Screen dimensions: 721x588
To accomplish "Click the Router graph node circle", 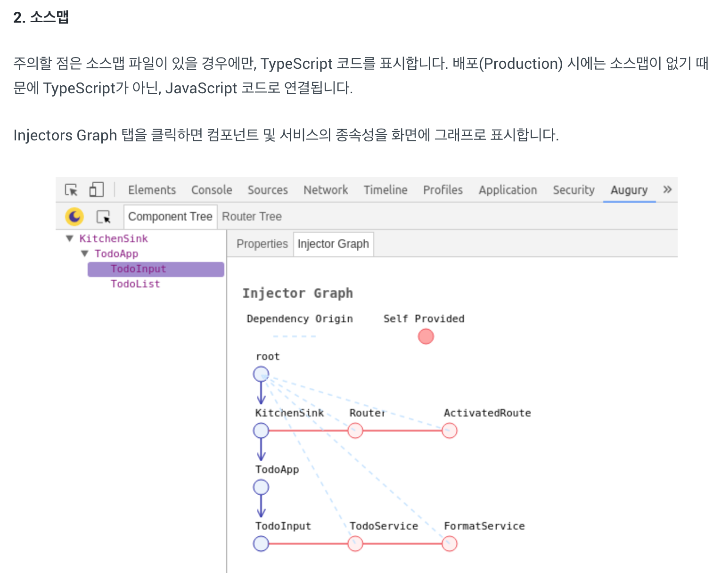I will [355, 431].
